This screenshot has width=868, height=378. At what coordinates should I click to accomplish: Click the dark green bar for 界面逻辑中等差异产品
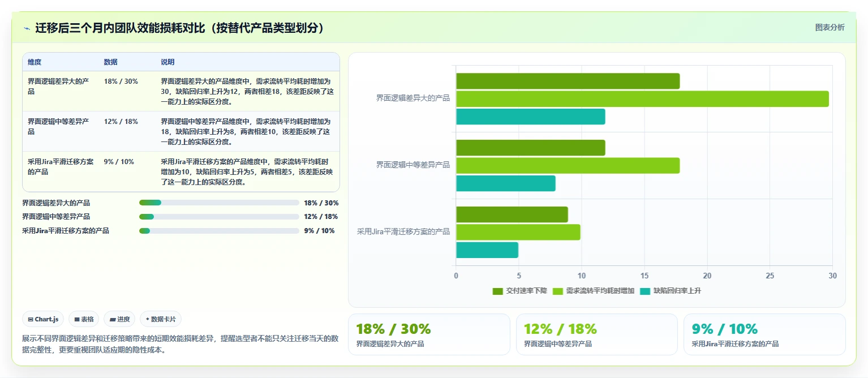coord(530,148)
